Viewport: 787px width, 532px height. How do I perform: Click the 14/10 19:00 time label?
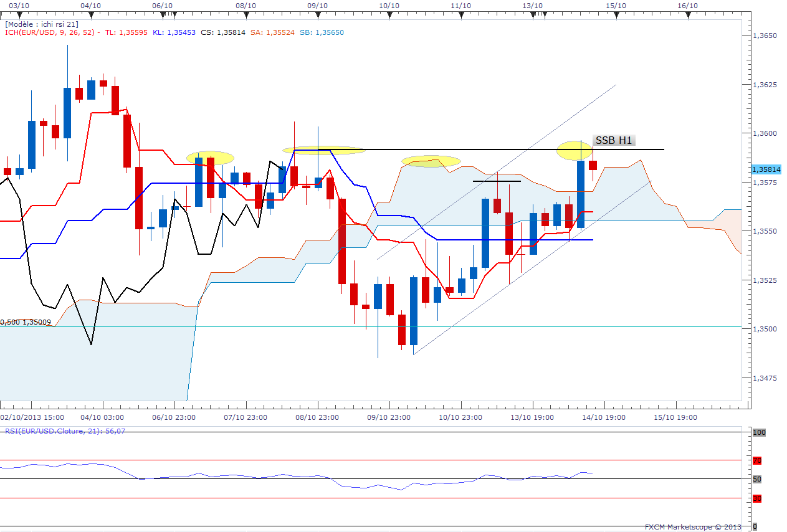pos(603,417)
